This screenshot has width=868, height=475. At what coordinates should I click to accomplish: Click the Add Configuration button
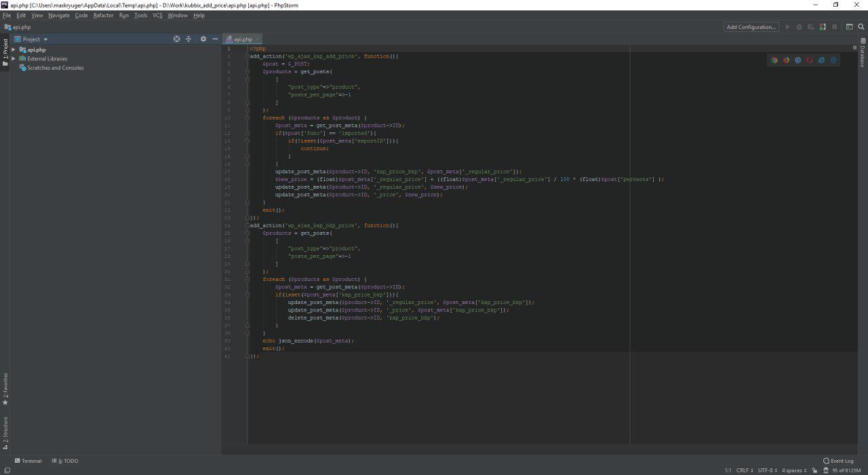click(751, 27)
